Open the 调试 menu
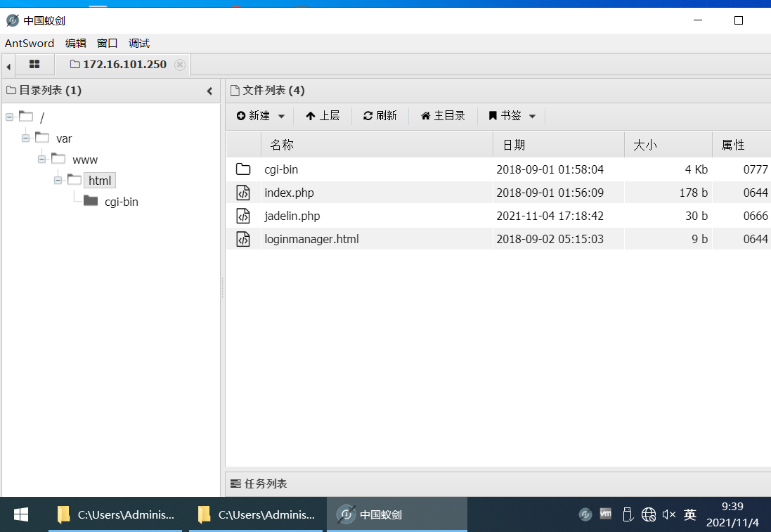Screen dimensions: 771x532 [x=138, y=44]
